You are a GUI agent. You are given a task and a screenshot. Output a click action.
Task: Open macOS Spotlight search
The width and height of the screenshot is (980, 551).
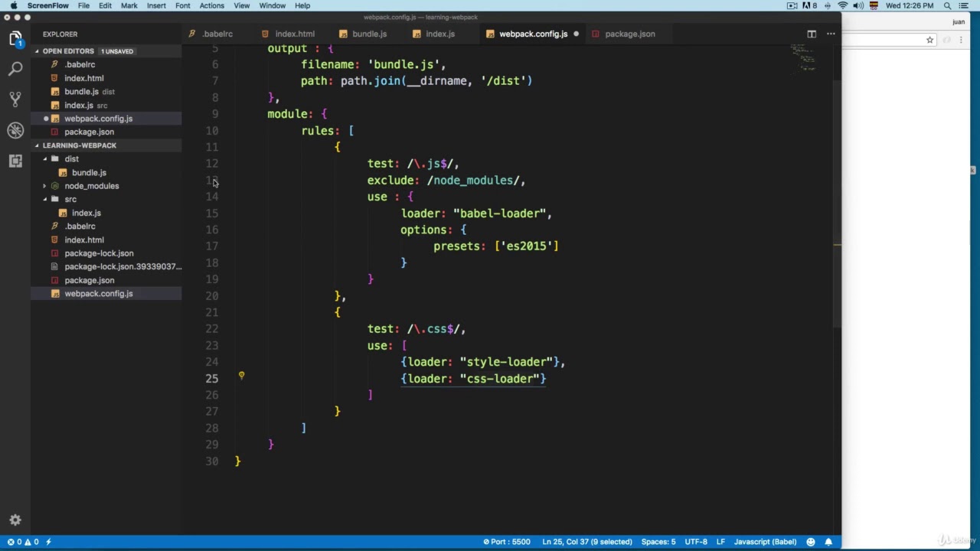948,5
